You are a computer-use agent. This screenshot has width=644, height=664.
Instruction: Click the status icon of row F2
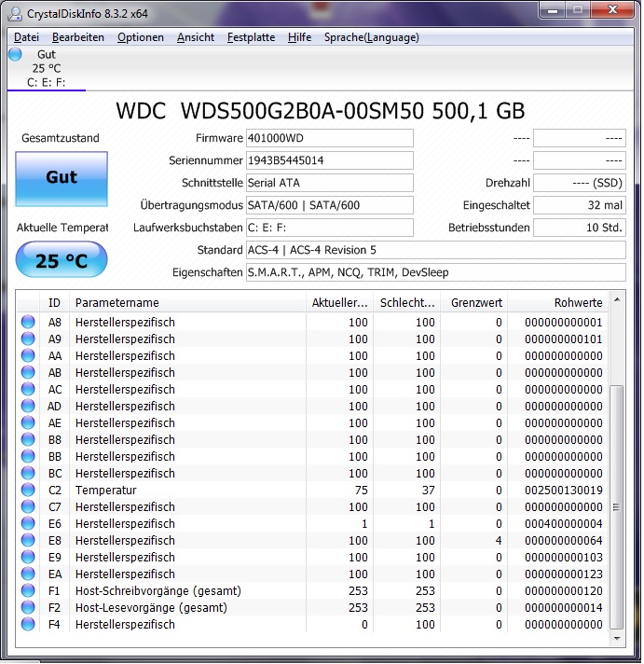click(28, 607)
